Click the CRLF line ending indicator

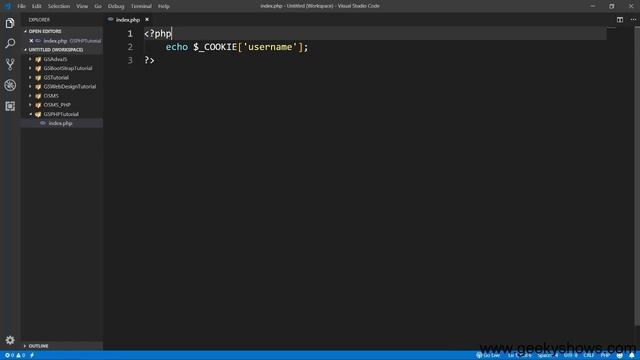[x=589, y=356]
